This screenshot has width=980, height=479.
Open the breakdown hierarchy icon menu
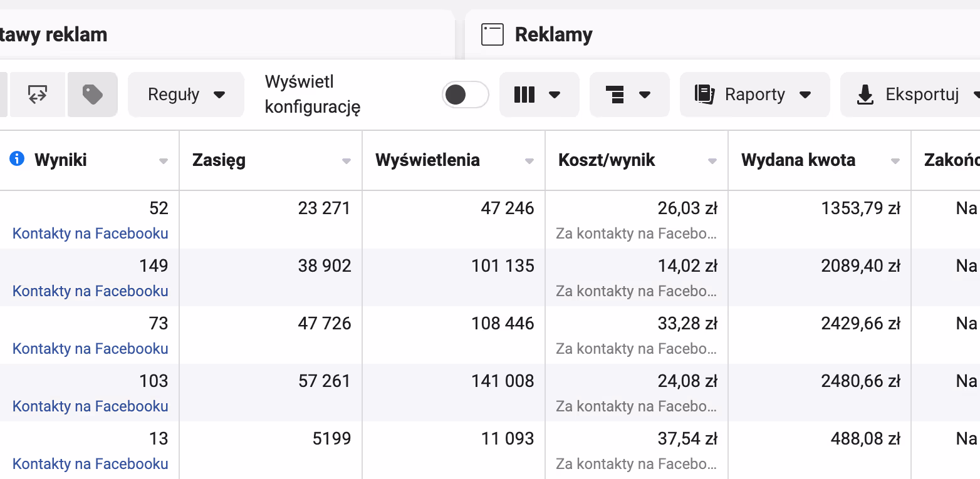click(629, 95)
